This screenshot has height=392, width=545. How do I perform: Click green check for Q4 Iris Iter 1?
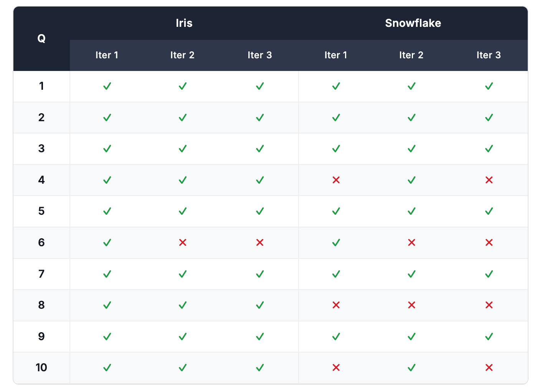[107, 180]
